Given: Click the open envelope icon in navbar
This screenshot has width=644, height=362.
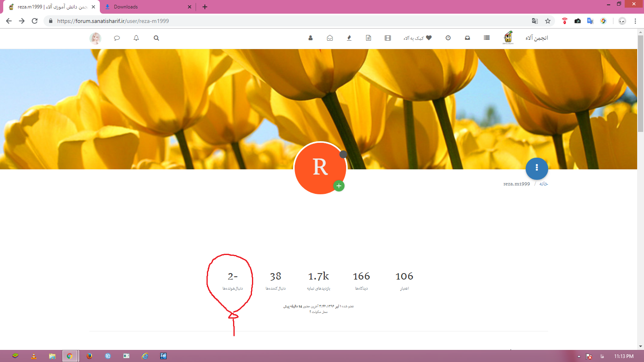Looking at the screenshot, I should (x=330, y=38).
